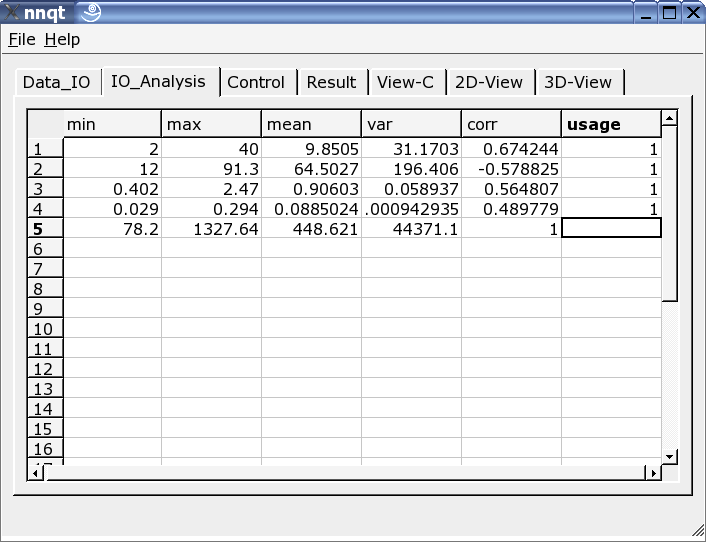The width and height of the screenshot is (706, 542).
Task: Show the 2D-View tab
Action: tap(489, 83)
